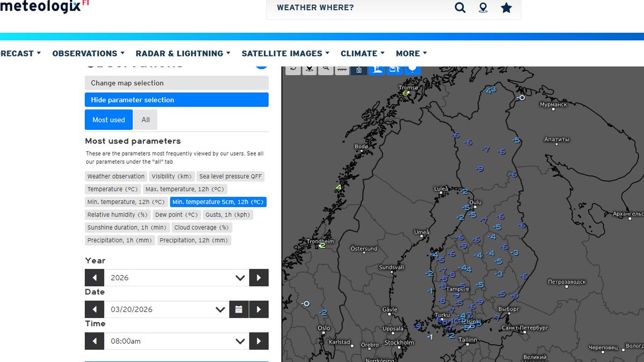Select Weather observation parameter
Screen dimensions: 644x362
[116, 176]
